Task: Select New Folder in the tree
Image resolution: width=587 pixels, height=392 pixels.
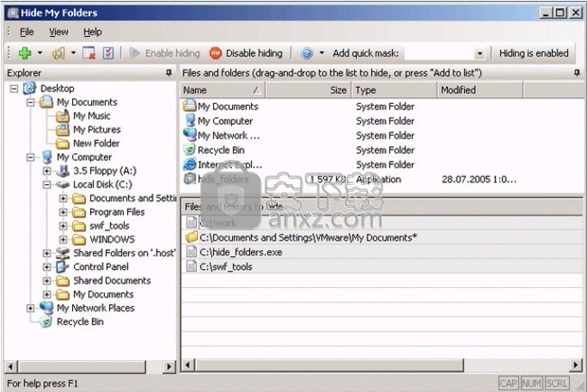Action: tap(96, 144)
